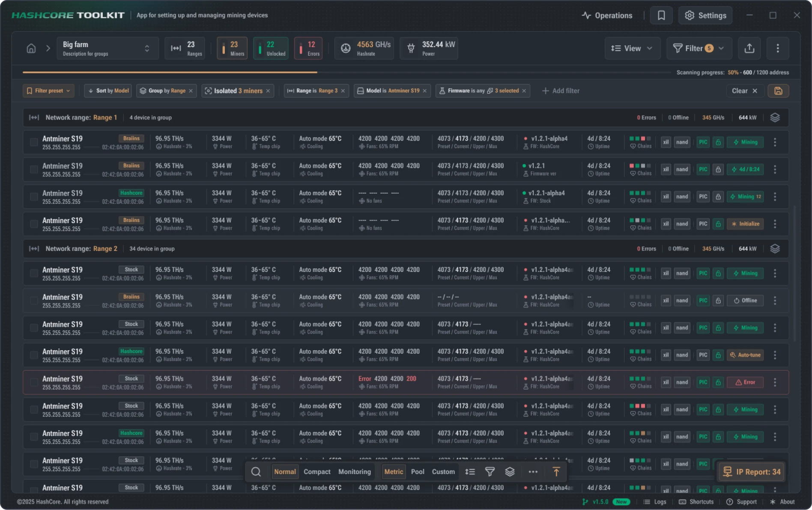Clear all active filters
Viewport: 812px width, 510px height.
[x=744, y=90]
